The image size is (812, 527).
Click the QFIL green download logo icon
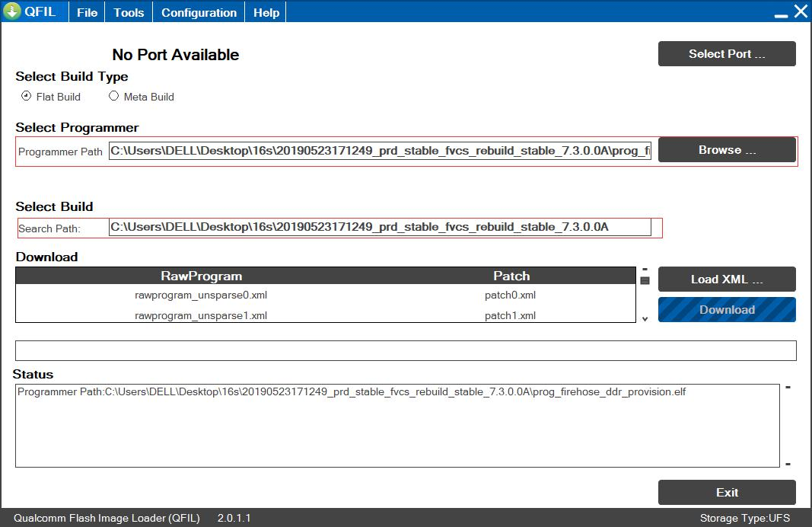[x=12, y=11]
